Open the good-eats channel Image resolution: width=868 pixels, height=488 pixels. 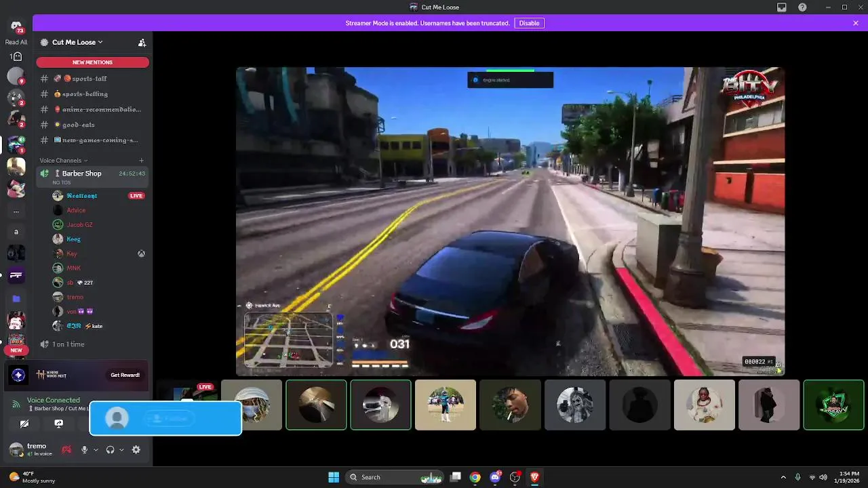pos(93,125)
